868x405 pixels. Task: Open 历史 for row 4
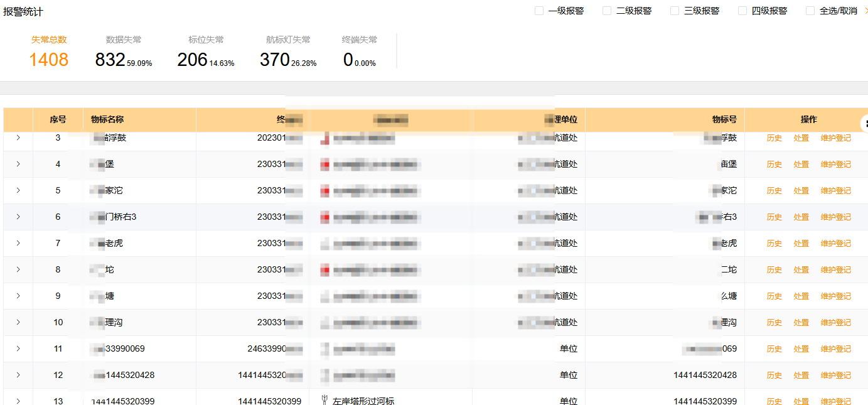click(774, 165)
